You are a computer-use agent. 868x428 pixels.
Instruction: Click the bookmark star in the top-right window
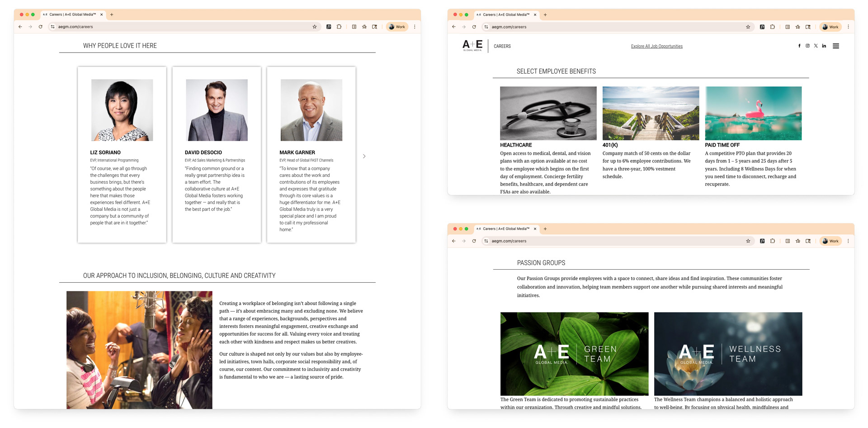(x=748, y=27)
